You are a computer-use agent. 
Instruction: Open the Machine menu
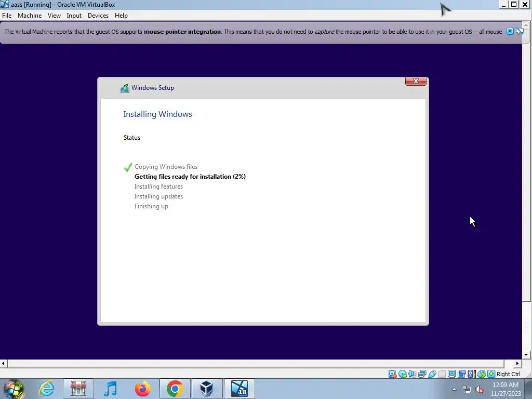tap(30, 16)
